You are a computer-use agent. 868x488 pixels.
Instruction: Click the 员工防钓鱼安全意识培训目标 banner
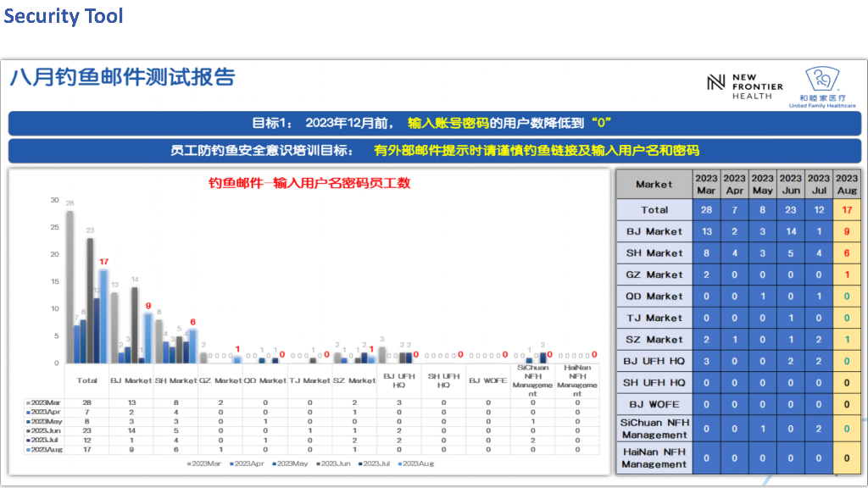pyautogui.click(x=435, y=151)
